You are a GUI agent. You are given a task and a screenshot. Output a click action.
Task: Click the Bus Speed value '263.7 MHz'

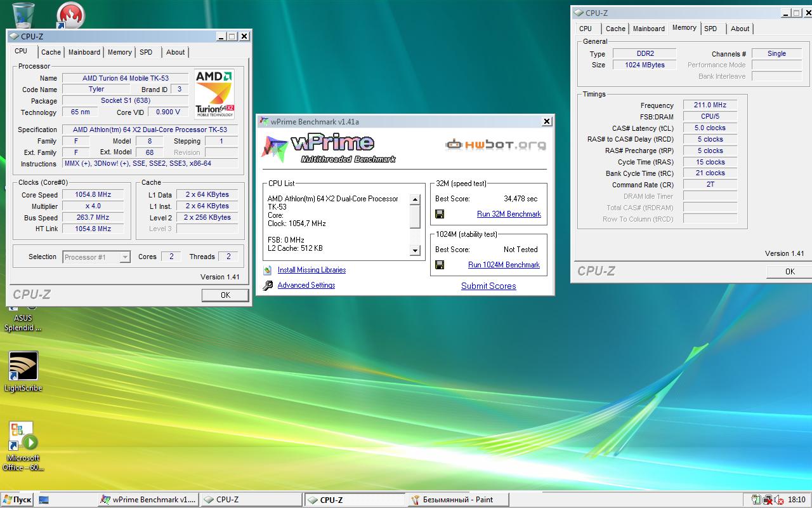click(93, 218)
